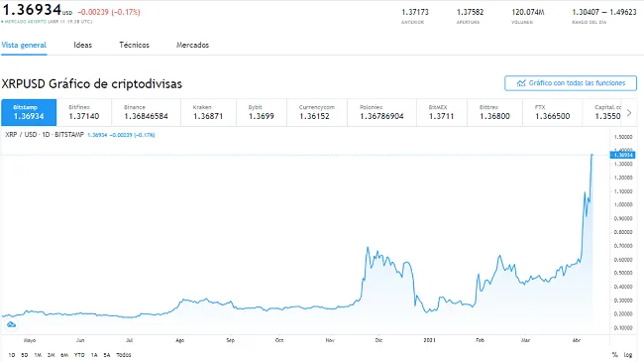Select the Bitstamp exchange tab
Image resolution: width=644 pixels, height=362 pixels.
point(29,112)
